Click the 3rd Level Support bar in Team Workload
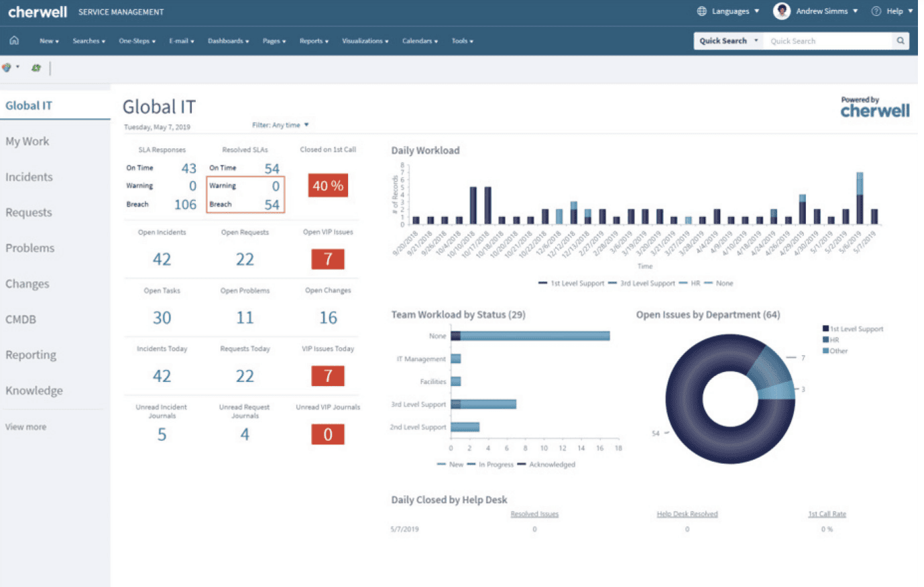Screen dimensions: 924x587 click(483, 404)
